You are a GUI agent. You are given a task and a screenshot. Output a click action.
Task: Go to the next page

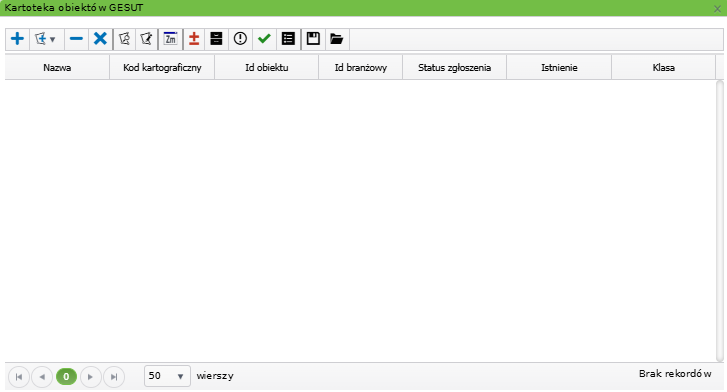(x=90, y=377)
